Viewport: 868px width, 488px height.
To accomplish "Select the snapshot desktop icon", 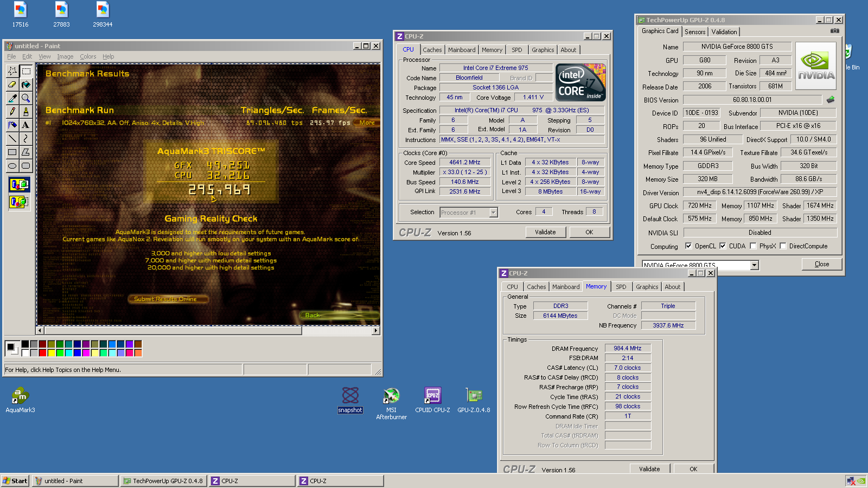I will 350,400.
